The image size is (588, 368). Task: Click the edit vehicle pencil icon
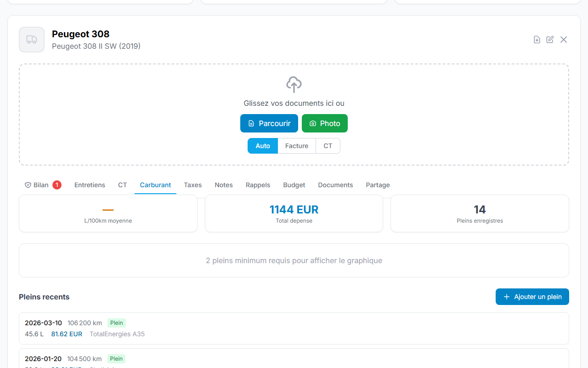[x=550, y=40]
